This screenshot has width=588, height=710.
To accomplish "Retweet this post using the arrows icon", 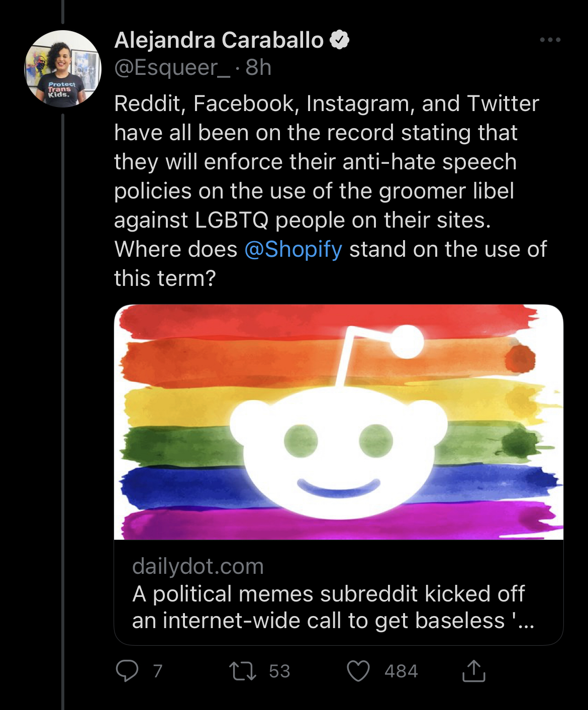I will coord(243,671).
